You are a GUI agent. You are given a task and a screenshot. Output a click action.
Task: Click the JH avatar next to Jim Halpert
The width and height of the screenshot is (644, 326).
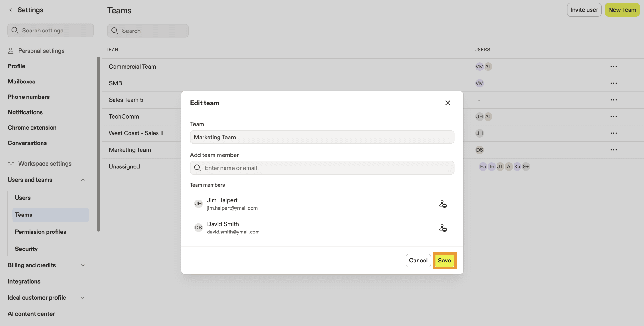pyautogui.click(x=198, y=204)
